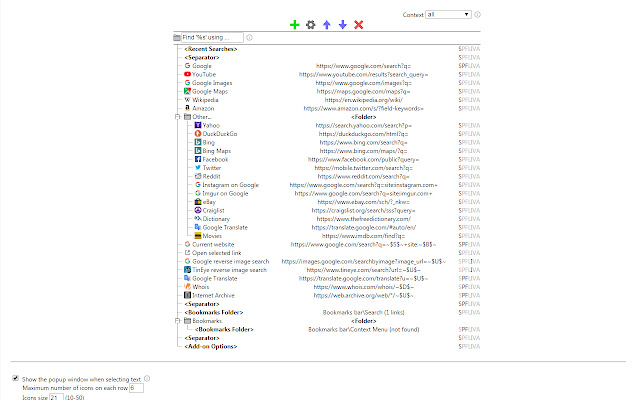Select <Bookmarks Folder> with Context Menu not found
Image resolution: width=640 pixels, height=400 pixels.
click(x=224, y=329)
